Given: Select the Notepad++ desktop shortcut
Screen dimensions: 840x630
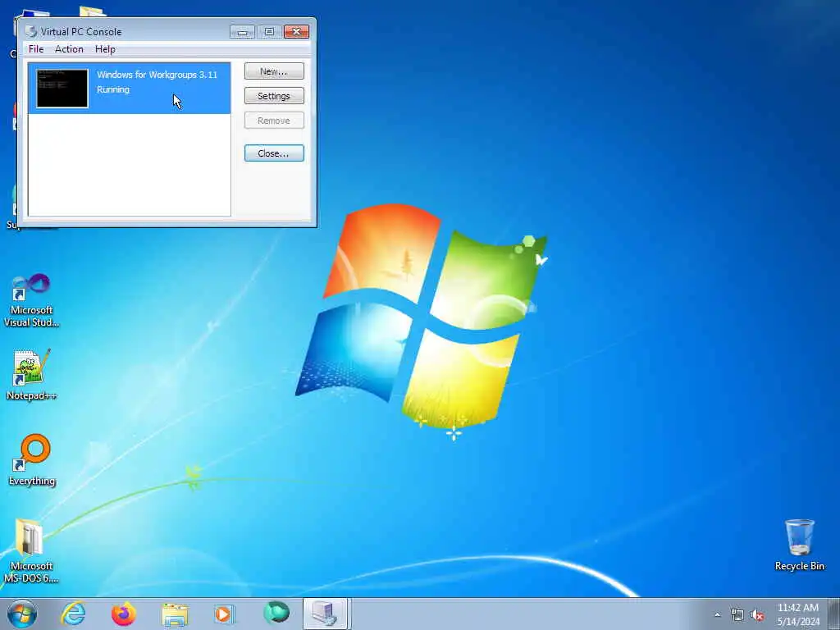Looking at the screenshot, I should coord(32,375).
